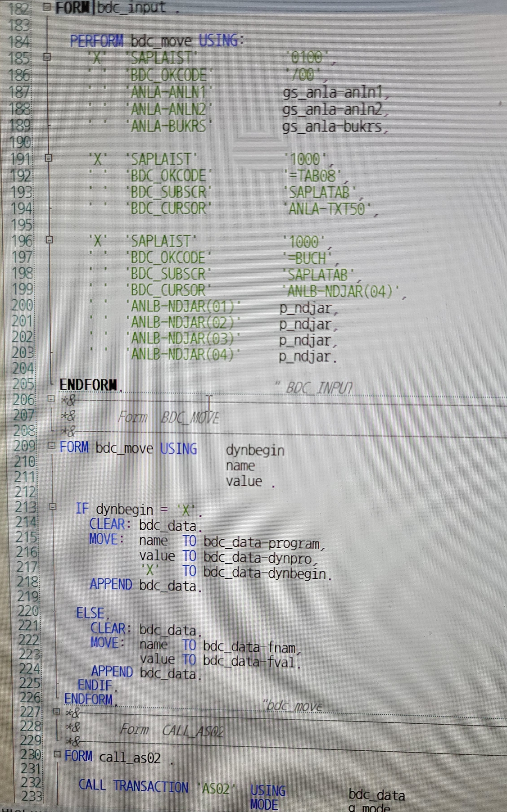Click bdc_data-dynpro on line 216

(x=258, y=559)
